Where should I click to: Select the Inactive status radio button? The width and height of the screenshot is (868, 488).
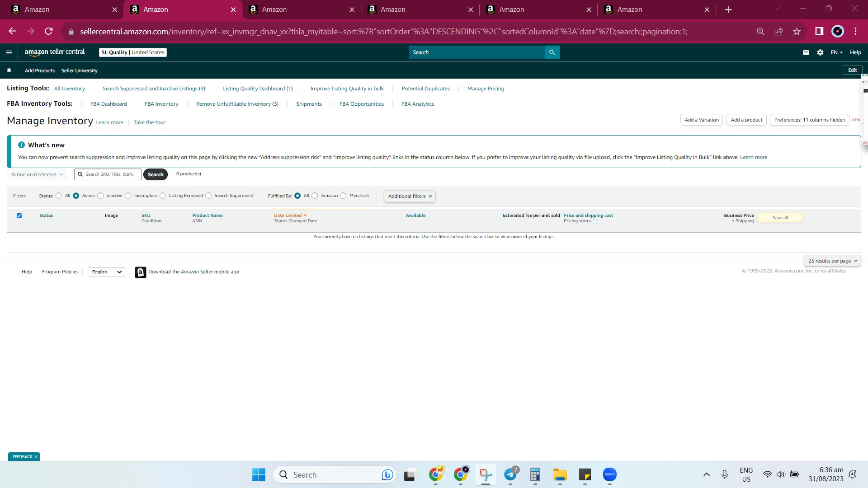click(x=100, y=196)
